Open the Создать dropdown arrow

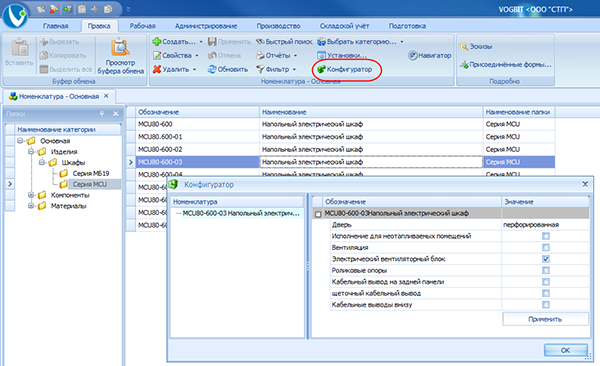click(201, 42)
